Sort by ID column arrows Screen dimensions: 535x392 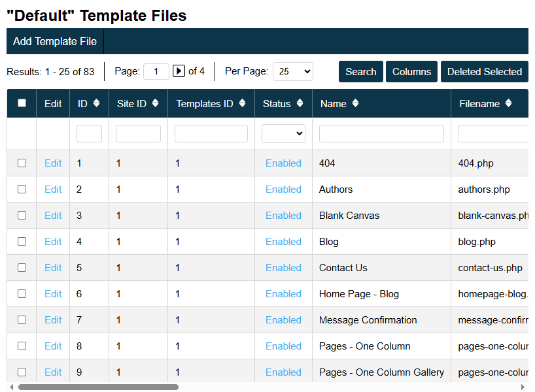point(96,103)
